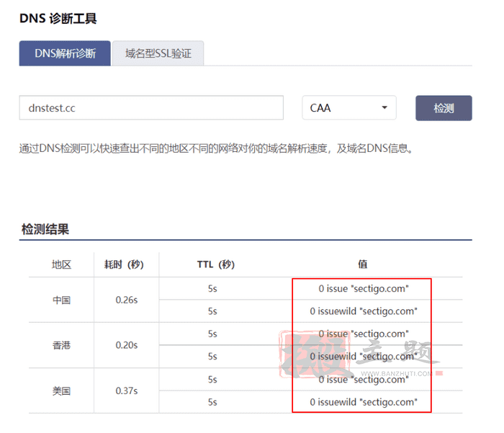This screenshot has width=504, height=433.
Task: Click the 0.26s time value
Action: tap(126, 300)
